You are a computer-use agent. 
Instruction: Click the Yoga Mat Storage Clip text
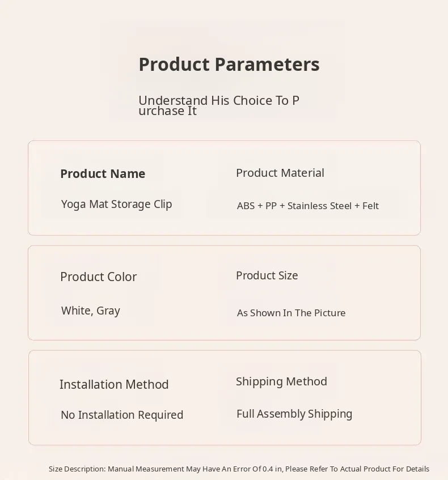pos(116,204)
